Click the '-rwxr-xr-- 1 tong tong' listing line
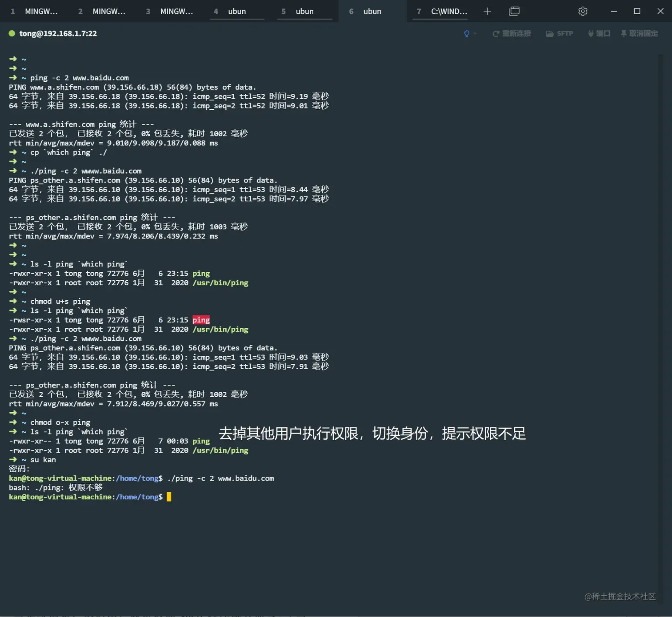Screen dimensions: 672x617 109,441
